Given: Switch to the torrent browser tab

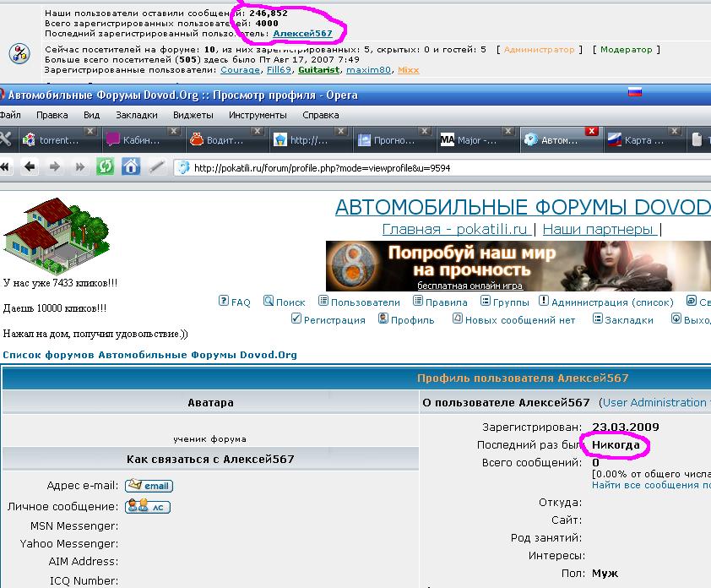Looking at the screenshot, I should point(55,140).
